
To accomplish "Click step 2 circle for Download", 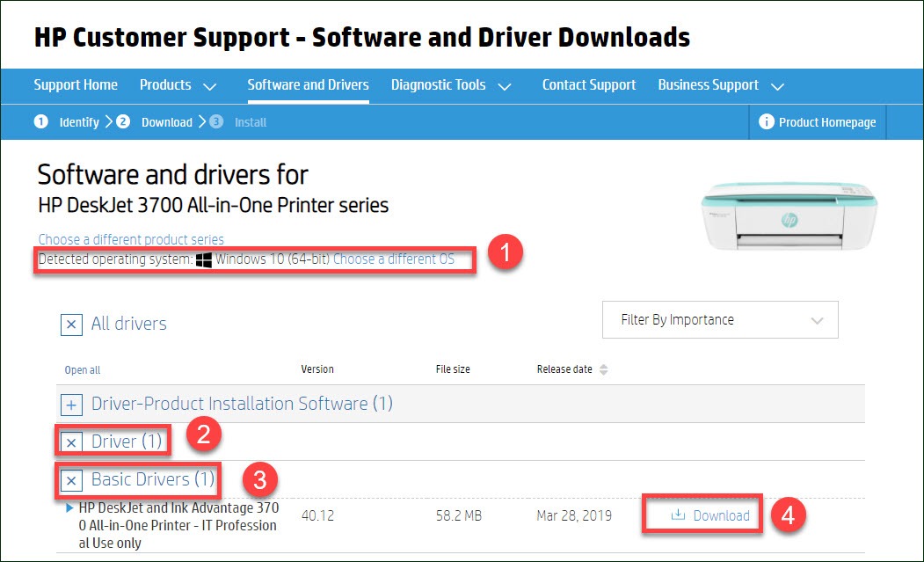I will (x=122, y=121).
